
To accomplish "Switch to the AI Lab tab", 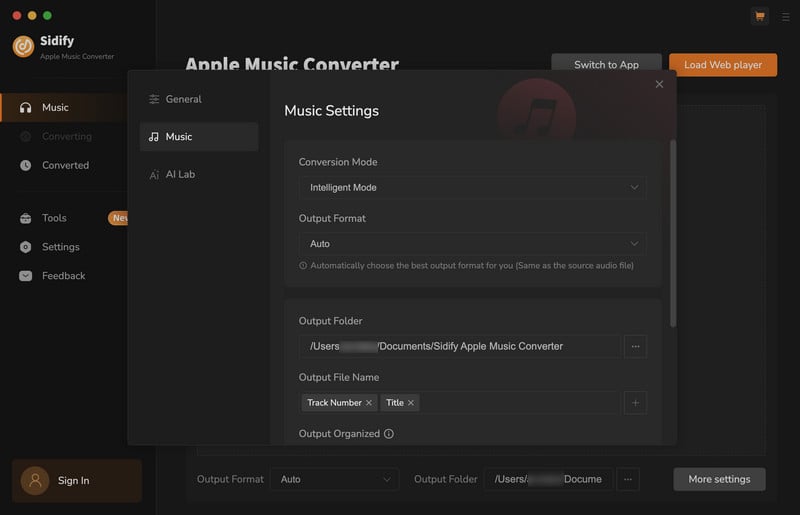I will 199,174.
